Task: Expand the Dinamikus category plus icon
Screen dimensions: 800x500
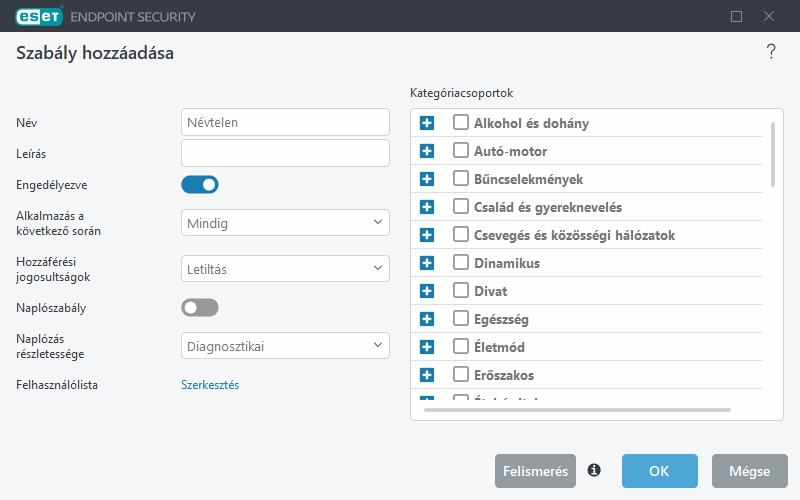Action: 427,263
